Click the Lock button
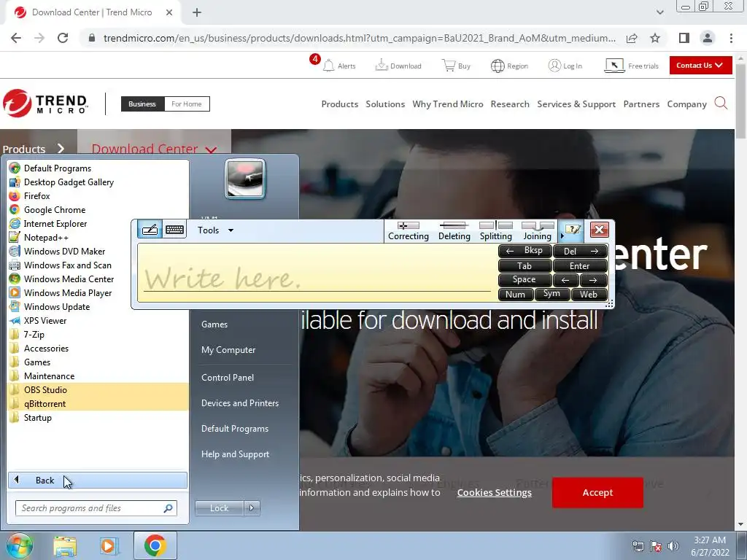747x560 pixels. 219,508
